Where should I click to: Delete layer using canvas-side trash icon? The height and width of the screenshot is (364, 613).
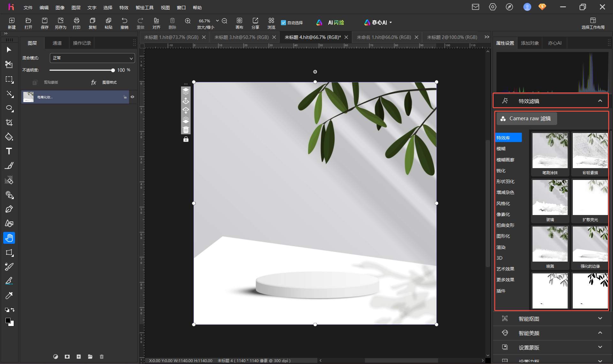click(x=186, y=130)
